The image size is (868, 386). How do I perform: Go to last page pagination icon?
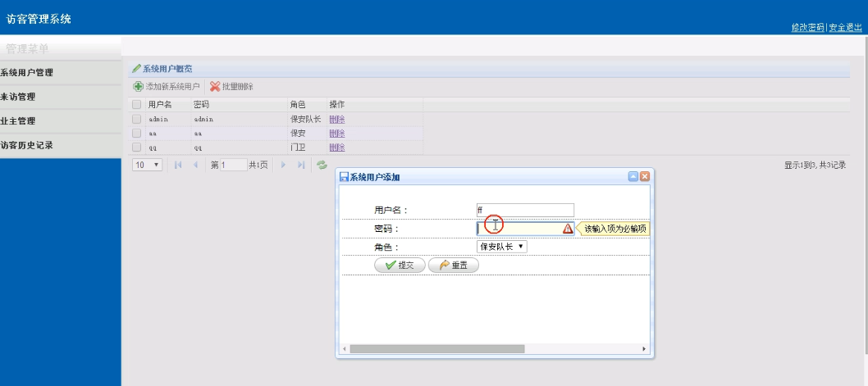[x=301, y=165]
